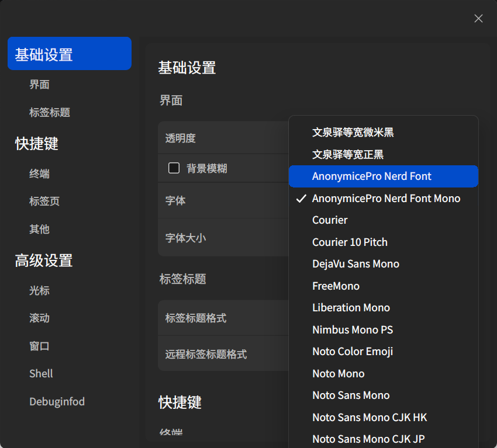Screen dimensions: 497x448
Task: Enable the 背景模糊 checkbox
Action: pyautogui.click(x=174, y=168)
